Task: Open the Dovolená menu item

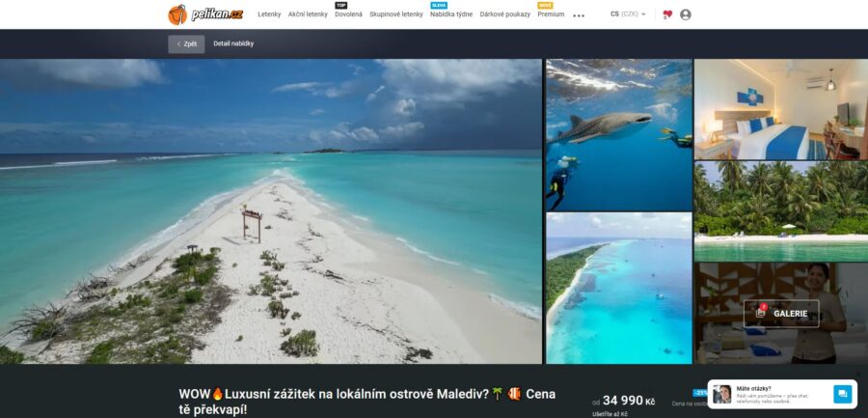Action: pos(348,14)
